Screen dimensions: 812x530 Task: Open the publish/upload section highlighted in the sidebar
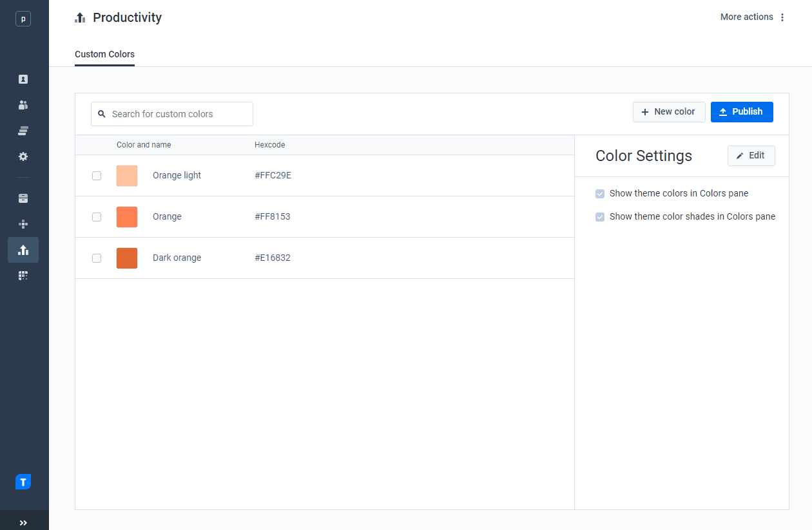coord(23,250)
